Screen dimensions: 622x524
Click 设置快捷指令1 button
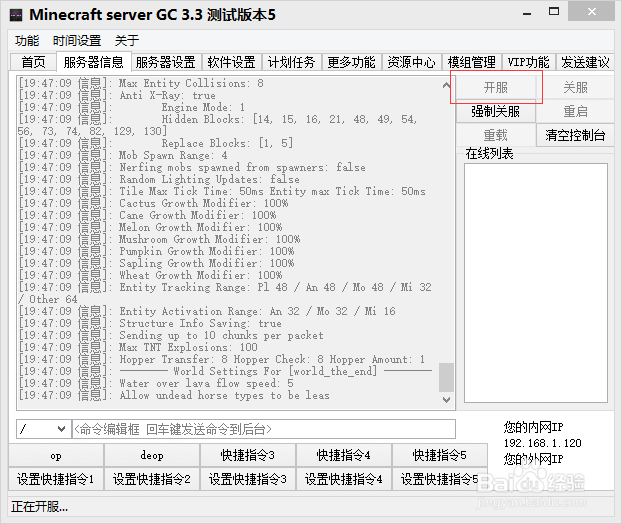(56, 479)
